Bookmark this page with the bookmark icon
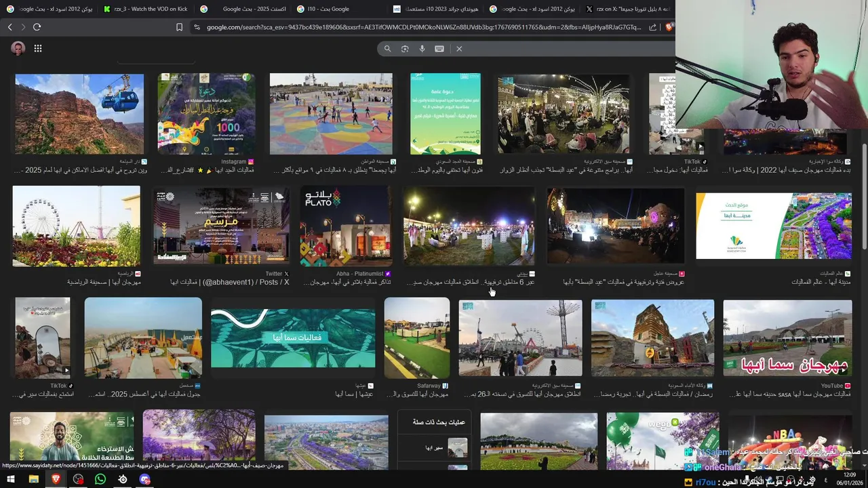 click(x=179, y=27)
